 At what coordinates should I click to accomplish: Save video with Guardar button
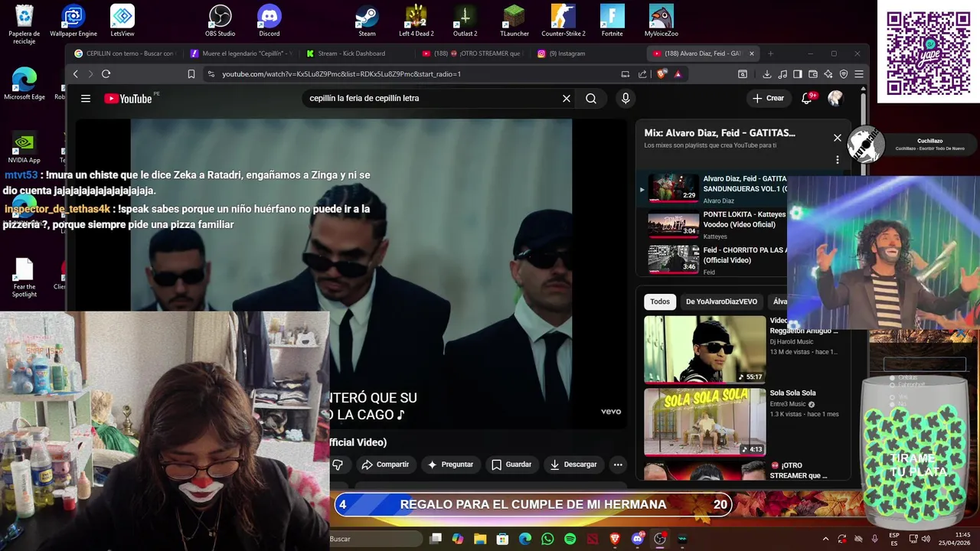(511, 465)
